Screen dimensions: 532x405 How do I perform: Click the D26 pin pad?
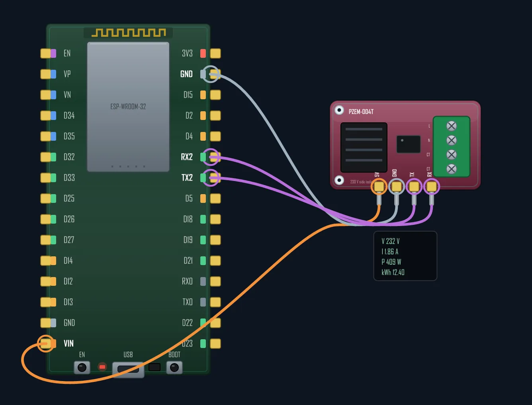[46, 219]
